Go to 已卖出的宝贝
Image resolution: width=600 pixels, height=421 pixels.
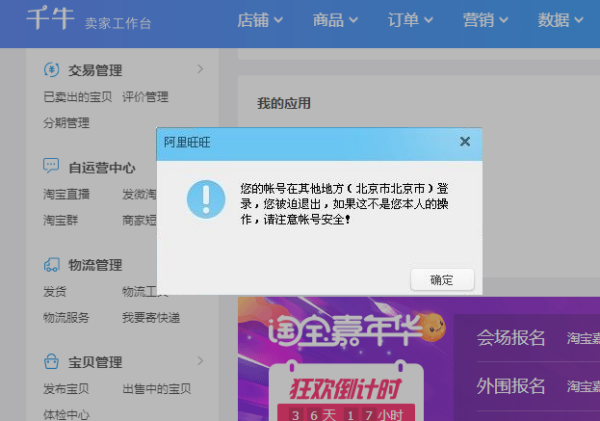(77, 97)
